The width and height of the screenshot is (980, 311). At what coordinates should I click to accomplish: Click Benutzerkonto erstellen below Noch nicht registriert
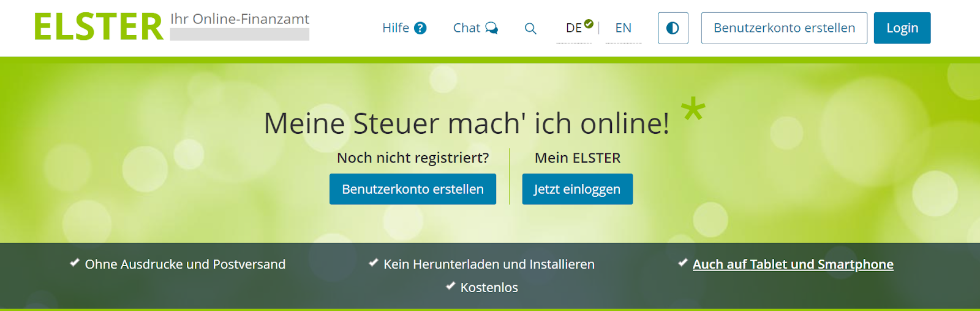(x=413, y=189)
